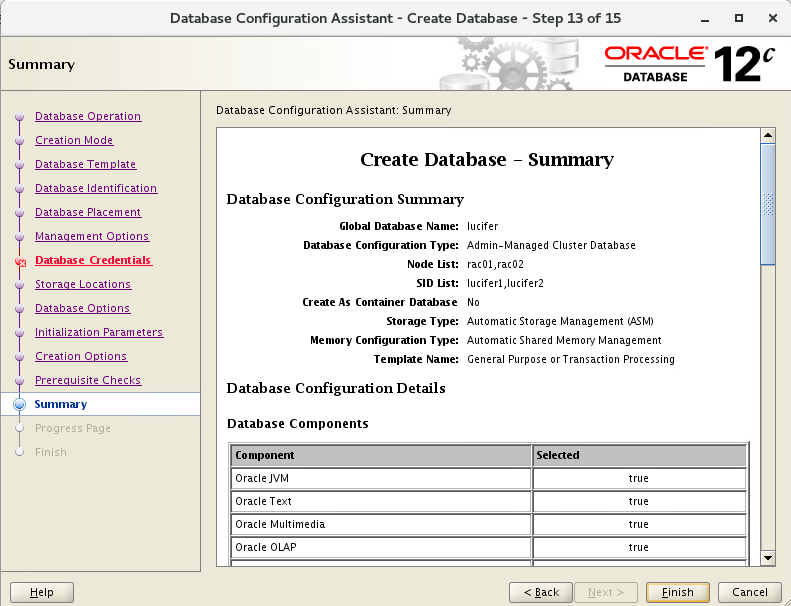Minimize the Database Configuration Assistant window
This screenshot has width=791, height=606.
click(x=705, y=19)
